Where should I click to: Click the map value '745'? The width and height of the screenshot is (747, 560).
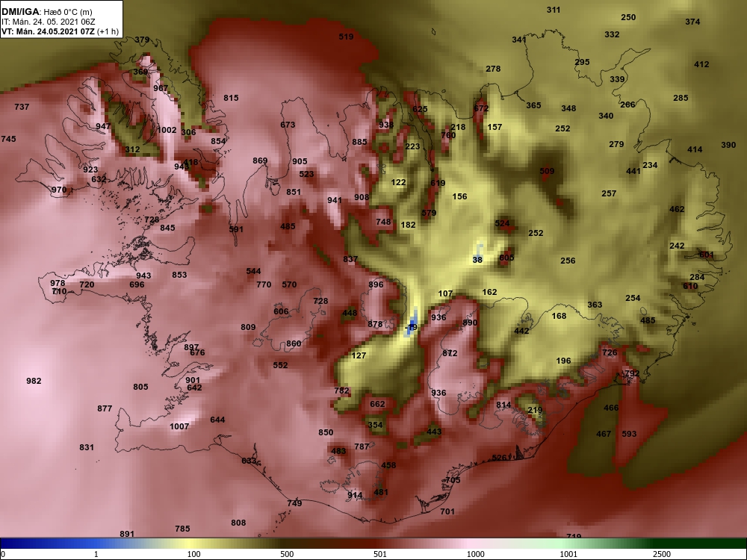tap(8, 139)
